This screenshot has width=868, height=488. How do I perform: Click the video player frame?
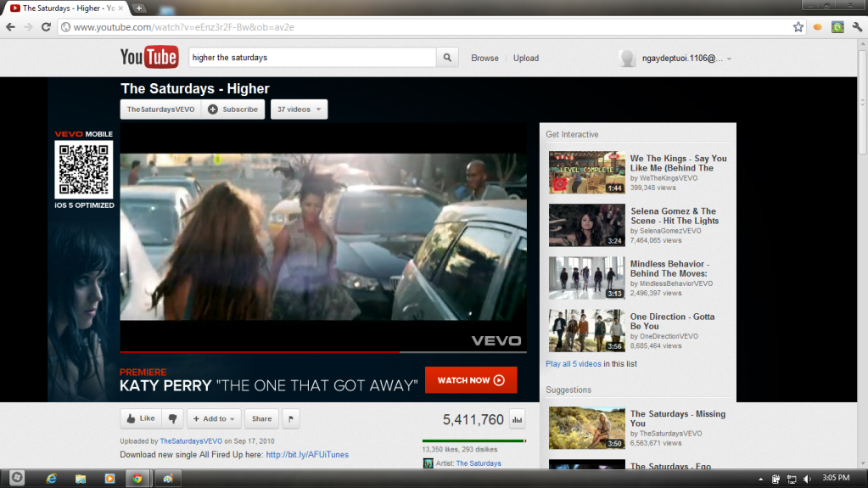coord(323,237)
